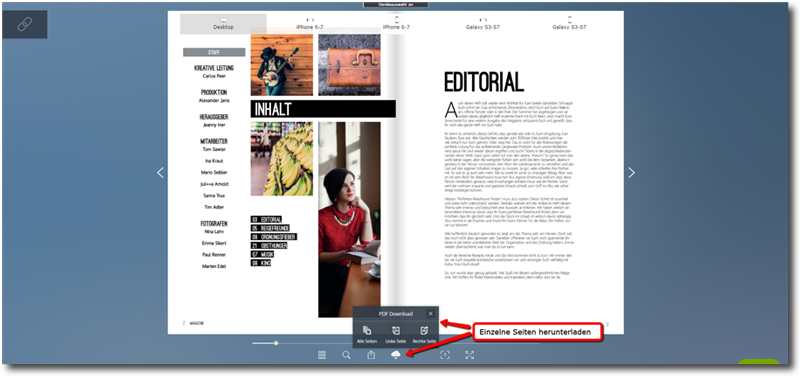Screen dimensions: 800x376
Task: Click the name 'Emma Sikert'
Action: click(x=214, y=243)
